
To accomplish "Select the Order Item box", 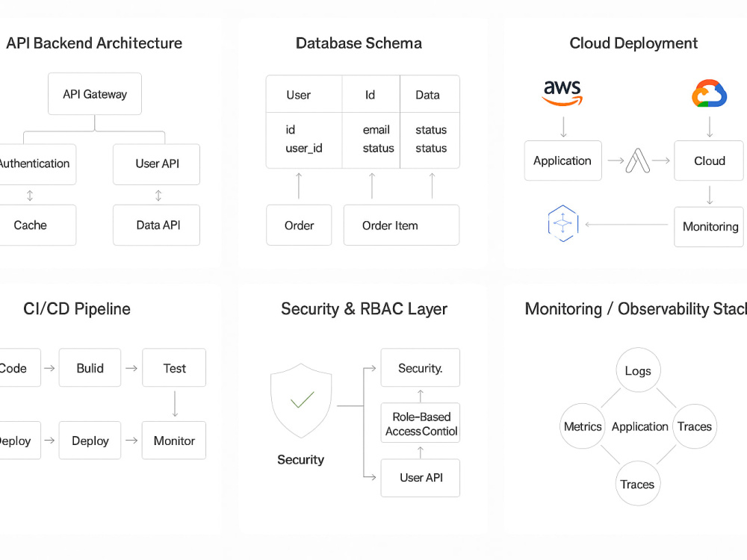I will pyautogui.click(x=402, y=225).
